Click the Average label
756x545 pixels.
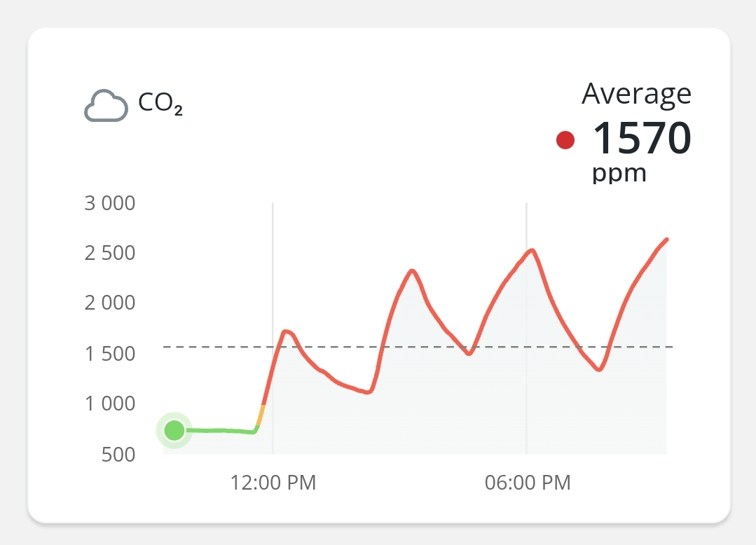636,93
